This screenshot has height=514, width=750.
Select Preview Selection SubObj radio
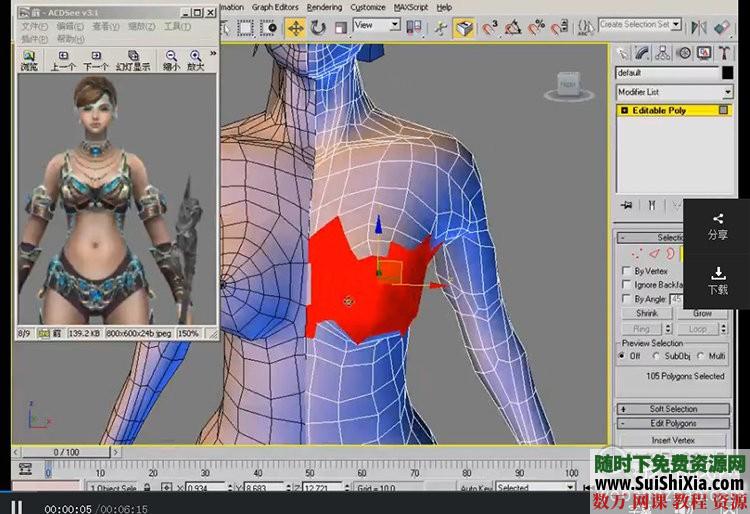[x=656, y=356]
